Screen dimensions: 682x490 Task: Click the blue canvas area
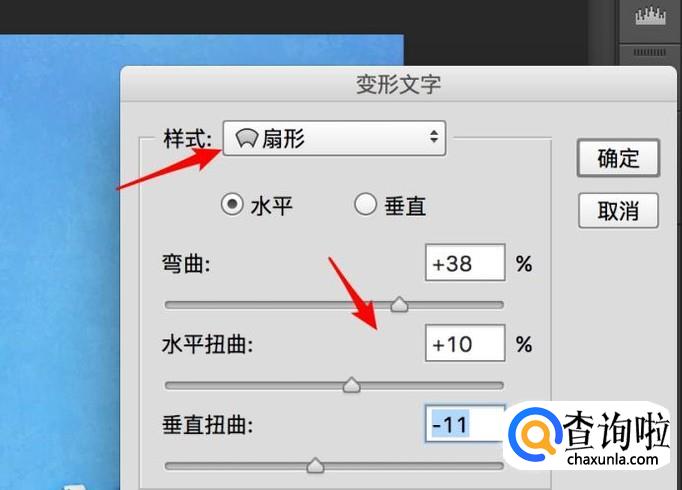point(59,261)
